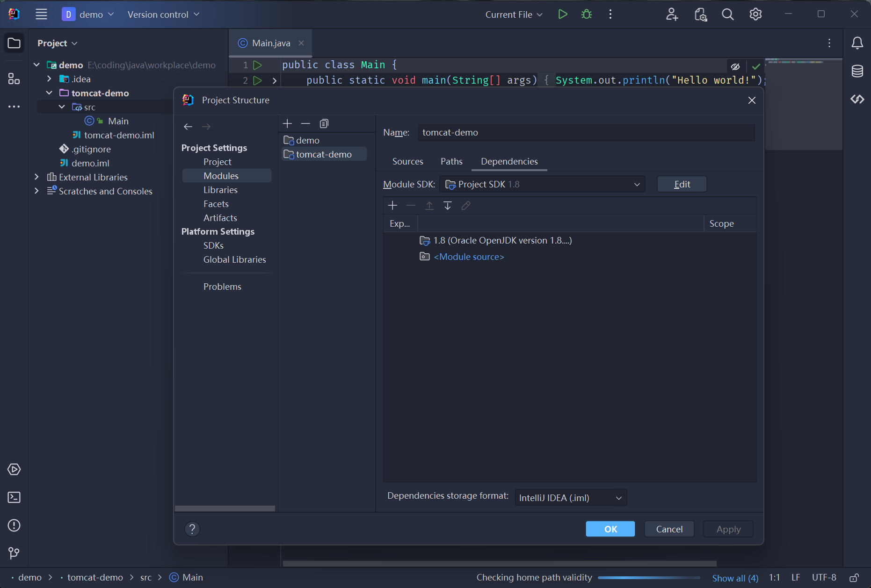Screen dimensions: 871x588
Task: Open Project Structure help question mark
Action: point(192,529)
